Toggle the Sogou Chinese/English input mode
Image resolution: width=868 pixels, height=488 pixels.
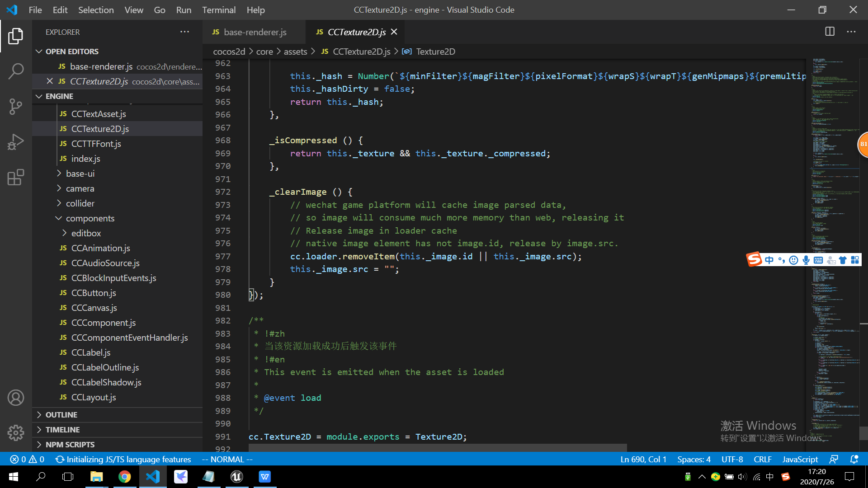click(769, 260)
